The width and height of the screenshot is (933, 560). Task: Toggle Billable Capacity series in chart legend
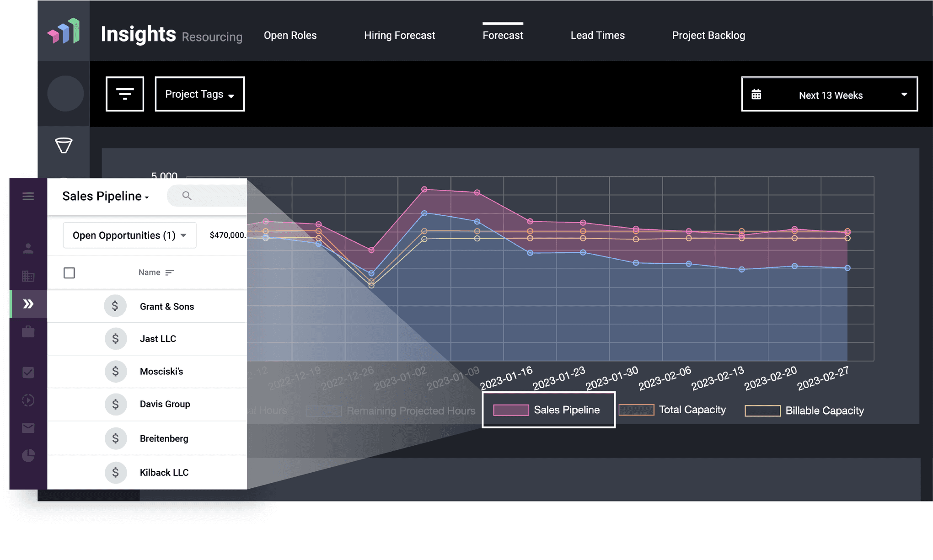click(x=804, y=411)
